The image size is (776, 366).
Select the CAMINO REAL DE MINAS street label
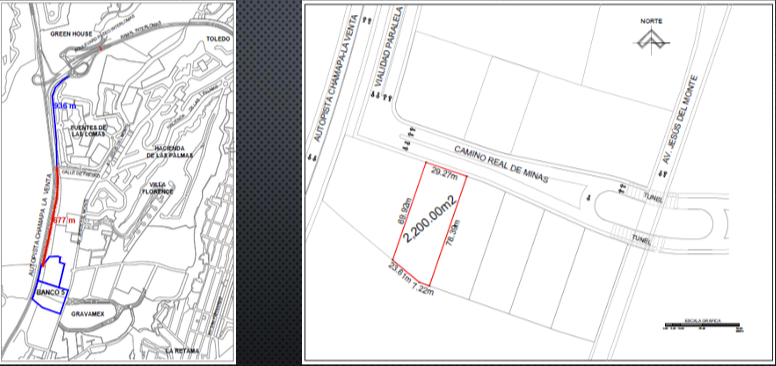[x=501, y=165]
